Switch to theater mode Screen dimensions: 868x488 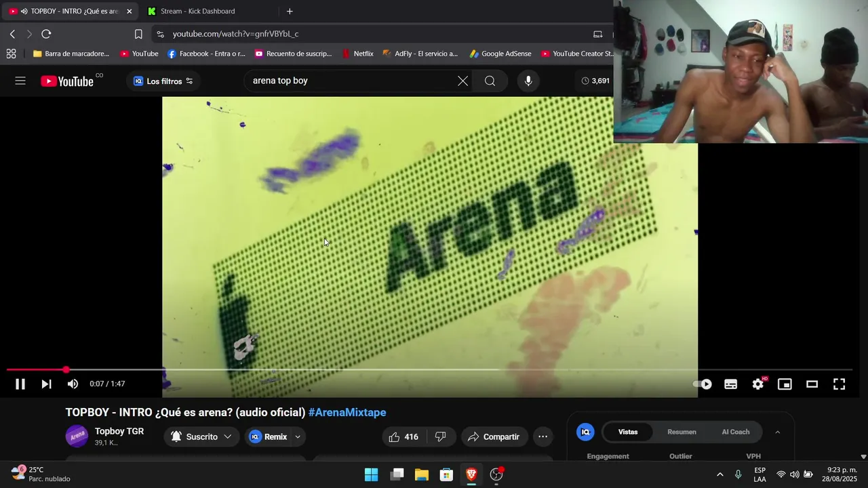click(812, 384)
